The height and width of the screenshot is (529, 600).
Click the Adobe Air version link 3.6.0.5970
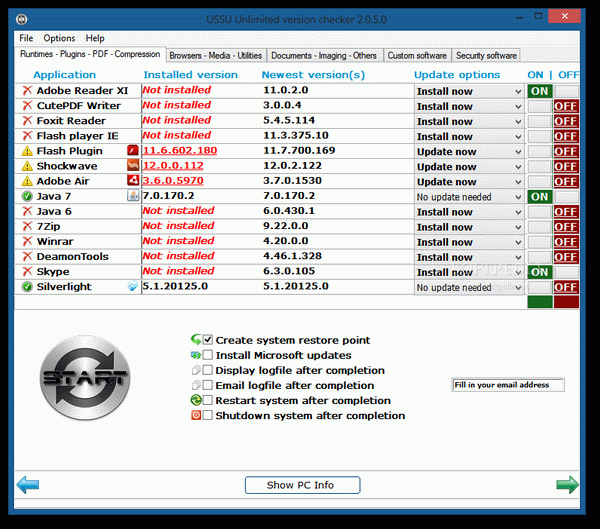(x=173, y=181)
